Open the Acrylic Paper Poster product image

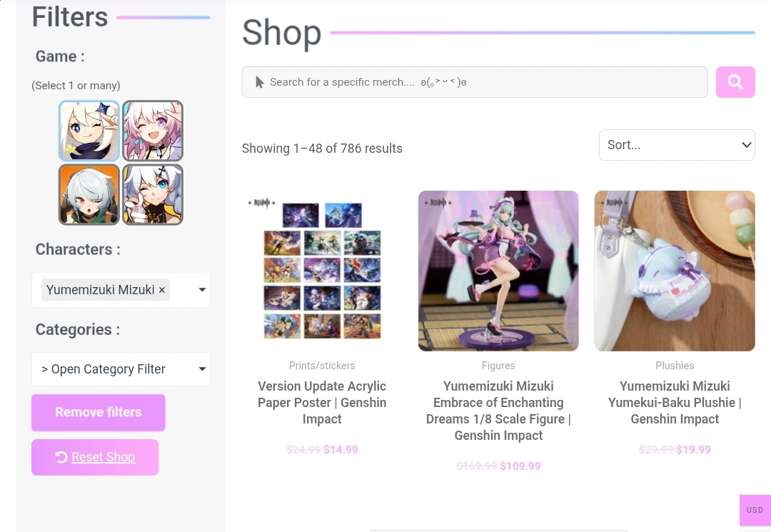pyautogui.click(x=322, y=271)
